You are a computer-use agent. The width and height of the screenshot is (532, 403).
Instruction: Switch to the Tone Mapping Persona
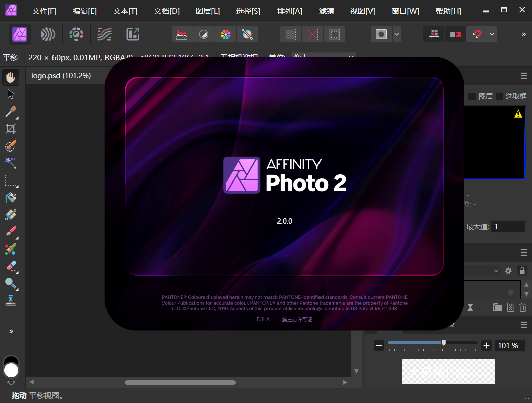coord(104,34)
